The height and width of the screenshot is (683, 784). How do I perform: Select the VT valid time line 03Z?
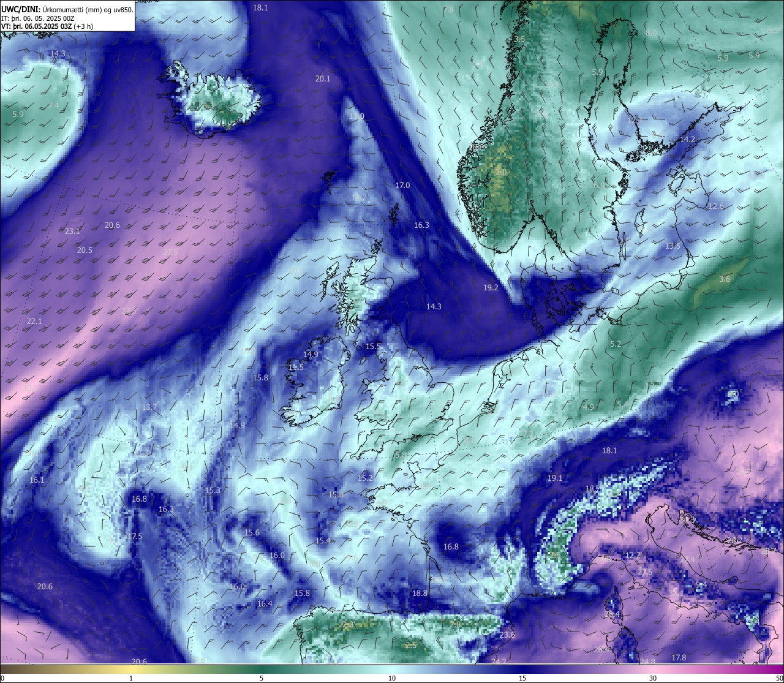tap(47, 26)
